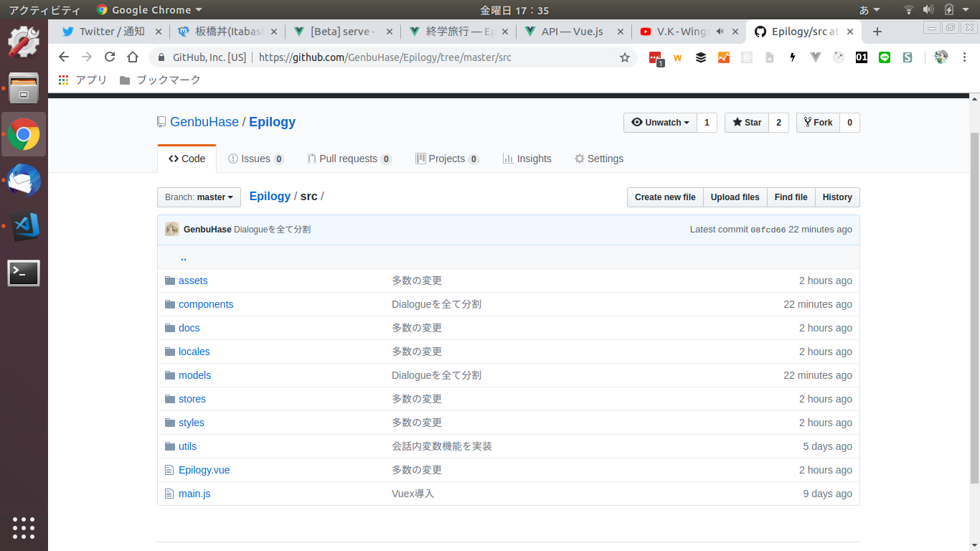This screenshot has height=551, width=980.
Task: Launch Visual Studio Code from the dock
Action: (24, 227)
